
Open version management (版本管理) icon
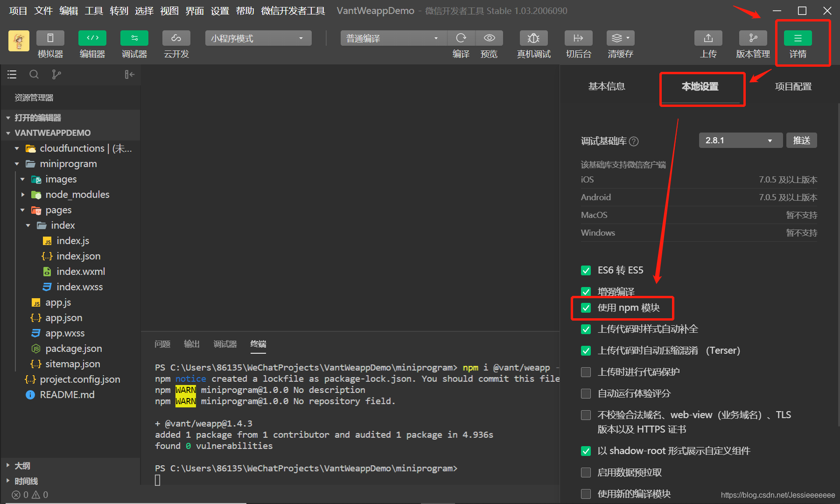click(753, 38)
